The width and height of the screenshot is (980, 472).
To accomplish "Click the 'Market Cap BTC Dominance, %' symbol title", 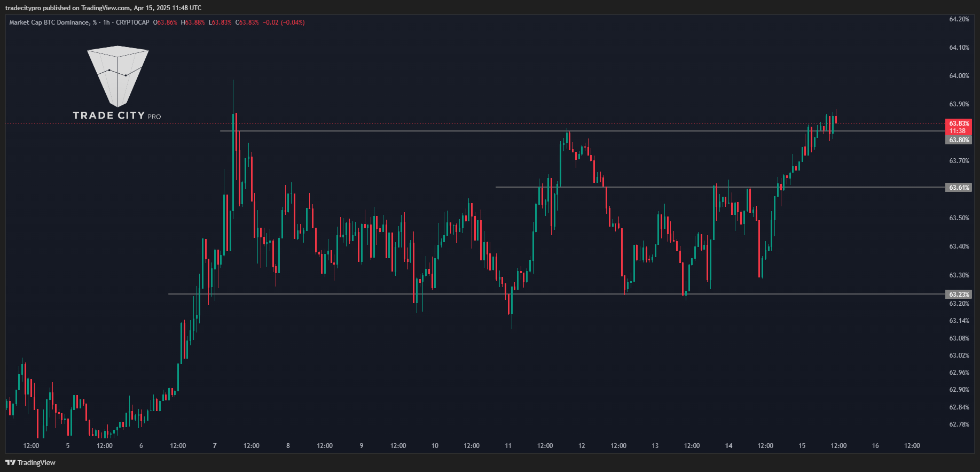I will (x=53, y=22).
